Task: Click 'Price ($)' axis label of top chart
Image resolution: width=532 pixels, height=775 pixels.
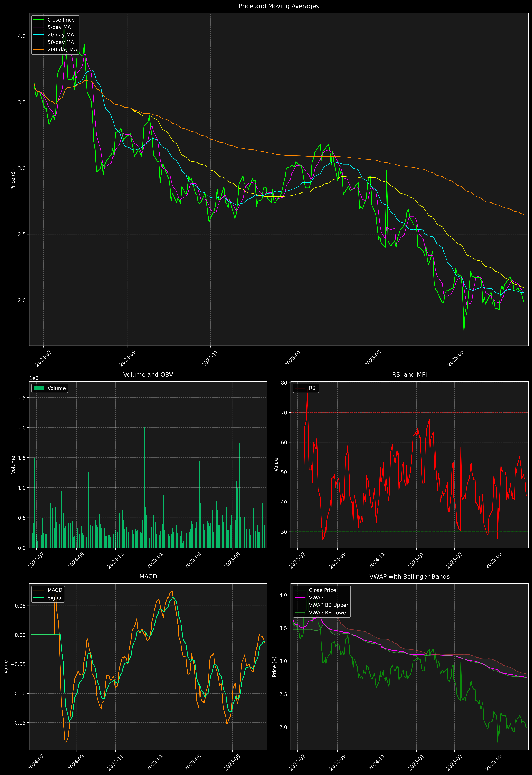Action: pos(13,179)
